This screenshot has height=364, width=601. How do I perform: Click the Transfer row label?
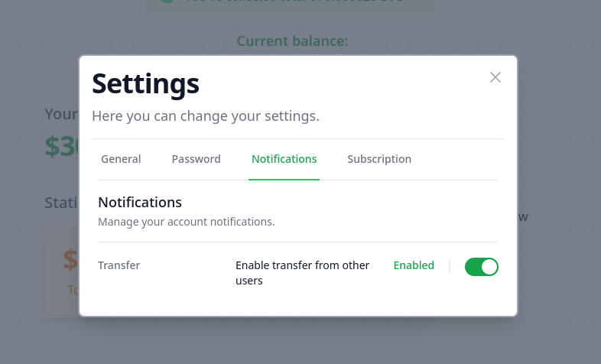[x=119, y=265]
